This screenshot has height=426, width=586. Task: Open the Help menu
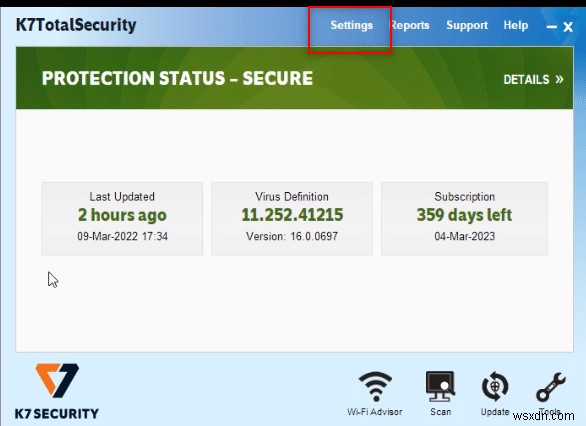pyautogui.click(x=515, y=25)
